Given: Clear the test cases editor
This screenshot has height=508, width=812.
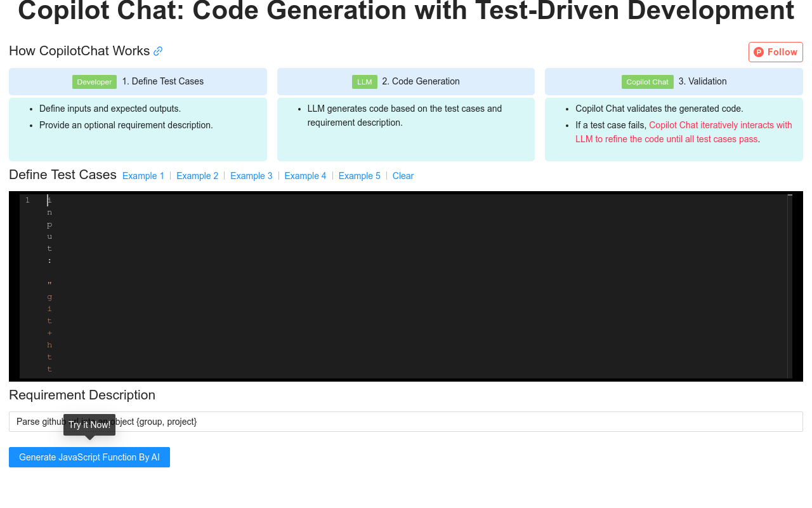Looking at the screenshot, I should tap(403, 176).
